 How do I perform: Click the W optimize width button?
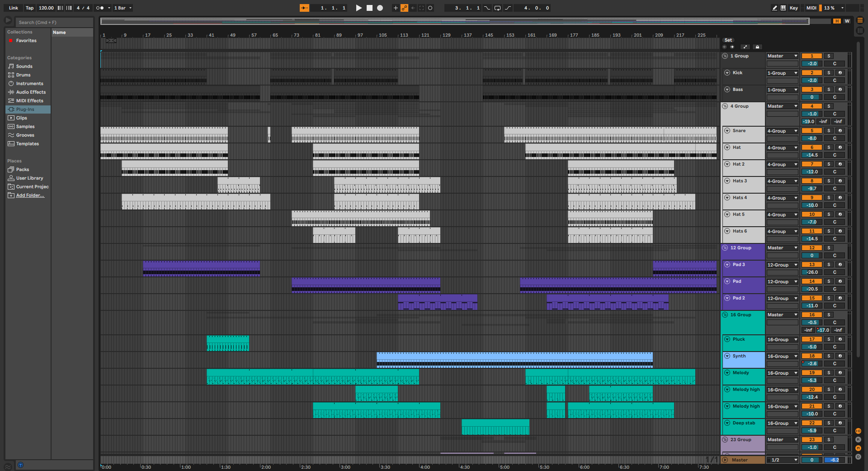point(847,21)
